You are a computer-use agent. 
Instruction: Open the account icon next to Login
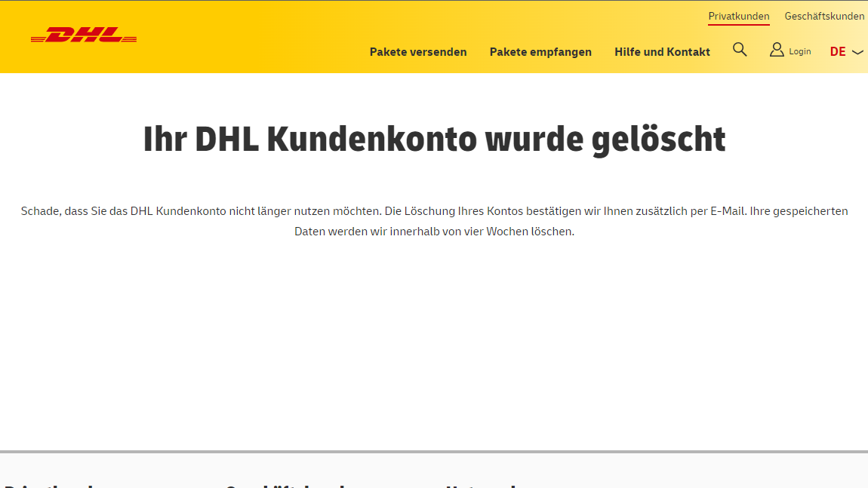click(776, 49)
